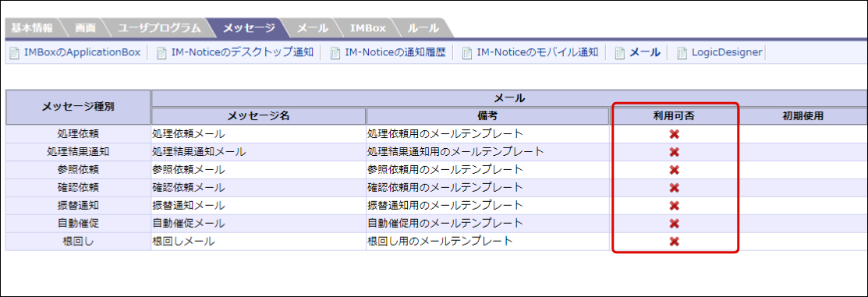Click document icon beside IM-Noticeのデスクトップ通知
Image resolution: width=868 pixels, height=297 pixels.
pos(161,53)
